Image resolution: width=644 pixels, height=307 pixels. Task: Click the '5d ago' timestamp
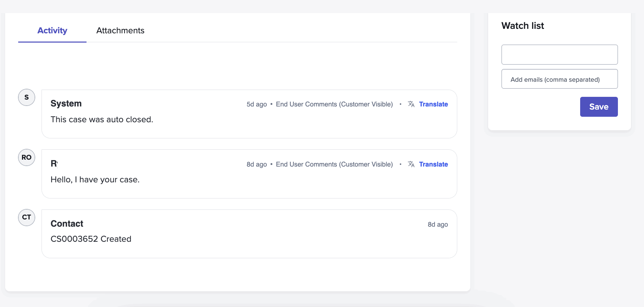[x=257, y=104]
